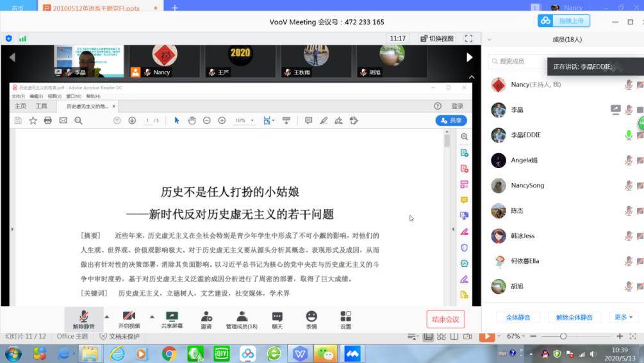
Task: Click the PowerPoint zoom slider at 67%
Action: 563,337
